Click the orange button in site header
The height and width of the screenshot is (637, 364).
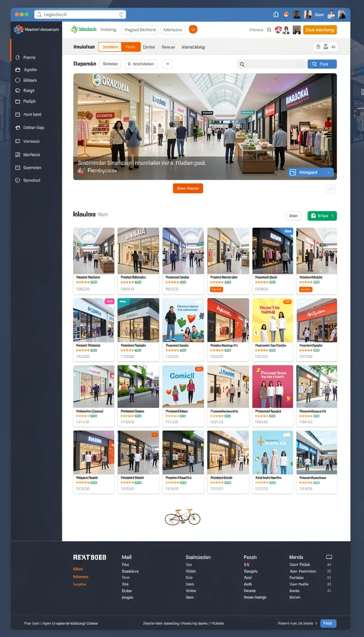(x=320, y=30)
